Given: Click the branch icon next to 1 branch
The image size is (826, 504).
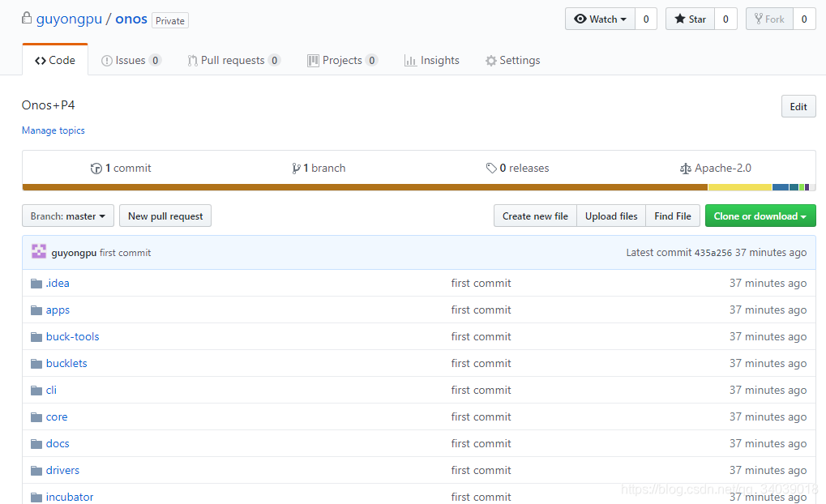Looking at the screenshot, I should click(x=296, y=169).
